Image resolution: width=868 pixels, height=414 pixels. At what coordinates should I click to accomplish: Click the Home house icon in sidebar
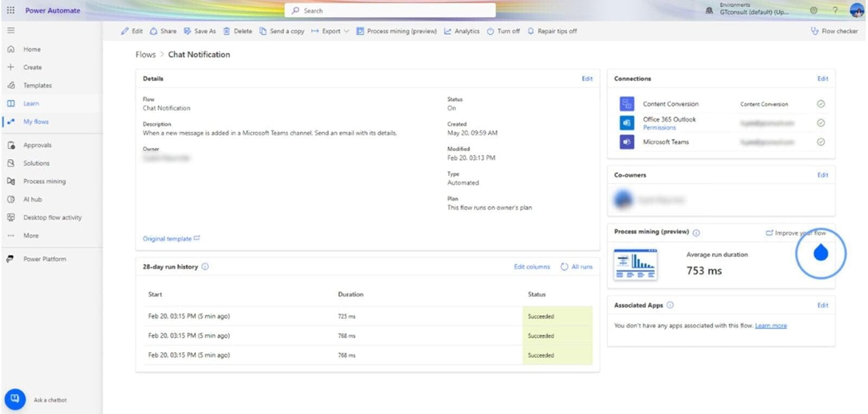coord(11,49)
